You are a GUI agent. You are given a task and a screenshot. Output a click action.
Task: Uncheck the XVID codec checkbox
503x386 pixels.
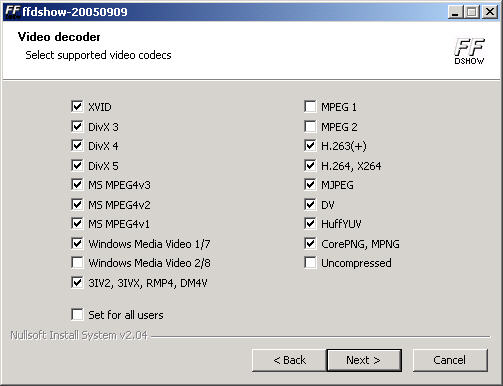pos(77,107)
